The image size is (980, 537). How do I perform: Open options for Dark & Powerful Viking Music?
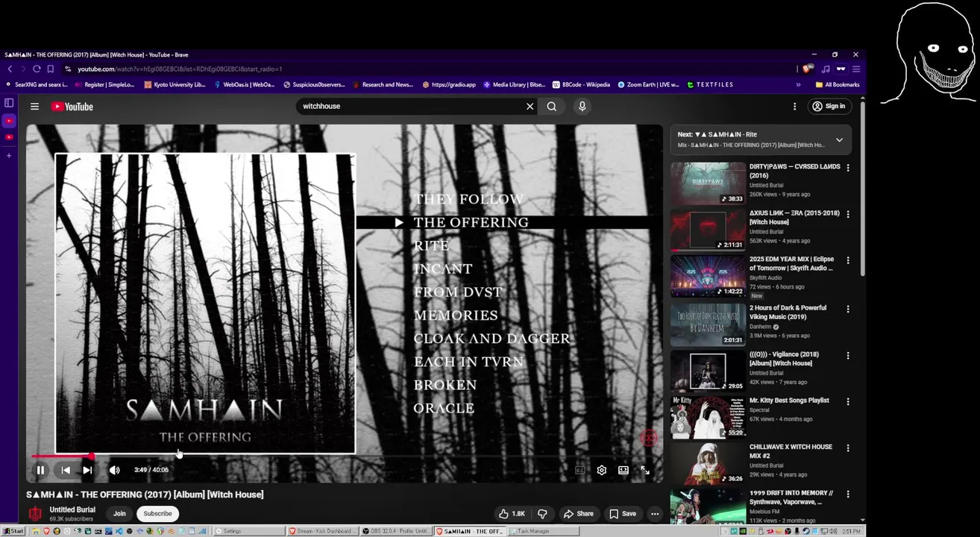[848, 309]
